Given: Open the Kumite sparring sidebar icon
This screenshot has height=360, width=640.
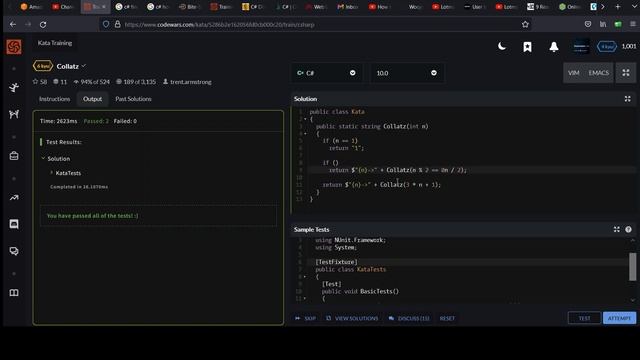Looking at the screenshot, I should 14,114.
